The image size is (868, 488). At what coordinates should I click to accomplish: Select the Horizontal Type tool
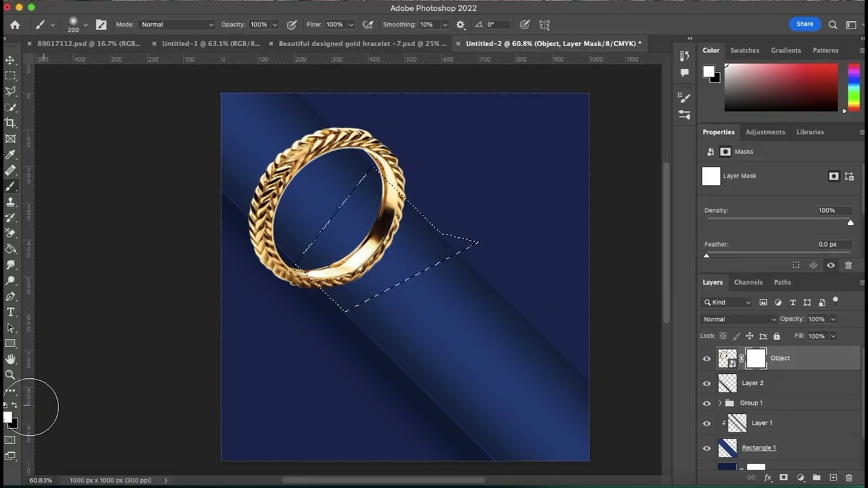tap(10, 312)
